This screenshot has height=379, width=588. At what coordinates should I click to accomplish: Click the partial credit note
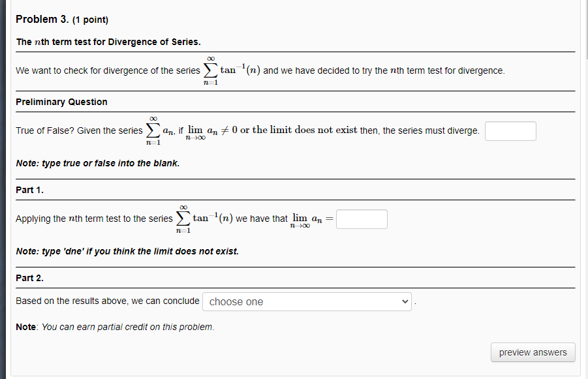coord(114,327)
